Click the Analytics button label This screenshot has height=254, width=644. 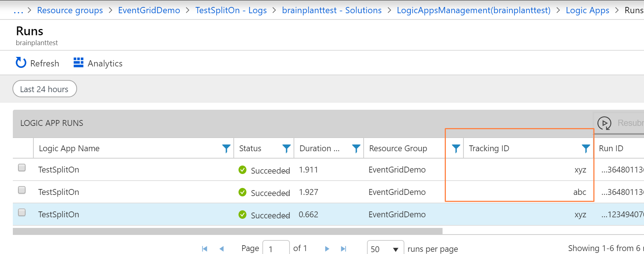click(105, 63)
